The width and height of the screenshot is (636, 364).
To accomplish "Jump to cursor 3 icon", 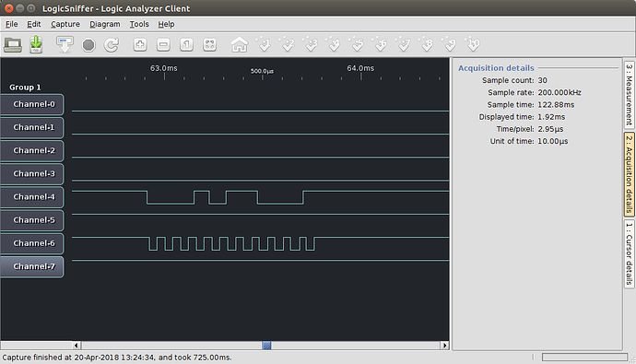I will pyautogui.click(x=311, y=44).
